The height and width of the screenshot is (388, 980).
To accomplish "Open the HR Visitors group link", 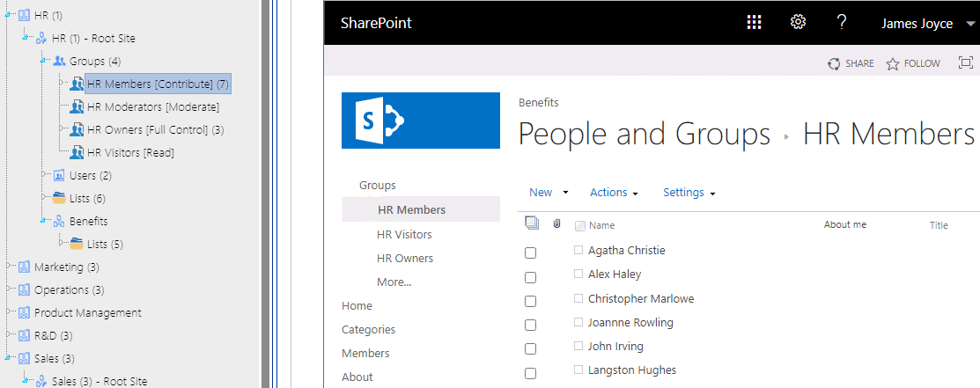I will point(404,235).
